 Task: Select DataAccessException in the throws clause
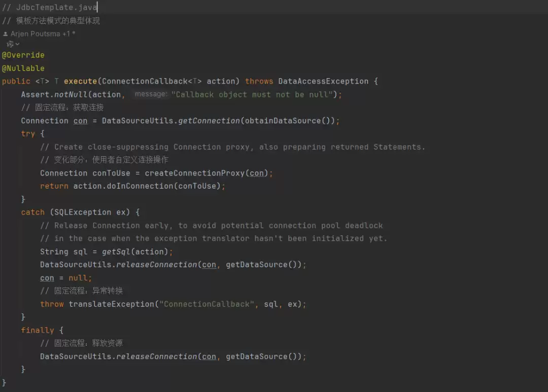pos(323,82)
